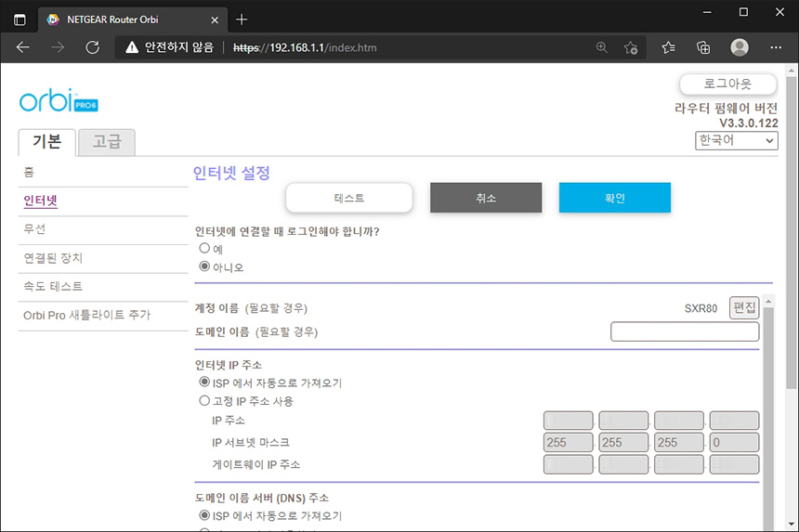Image resolution: width=799 pixels, height=532 pixels.
Task: Click the 취소 button
Action: [x=486, y=198]
